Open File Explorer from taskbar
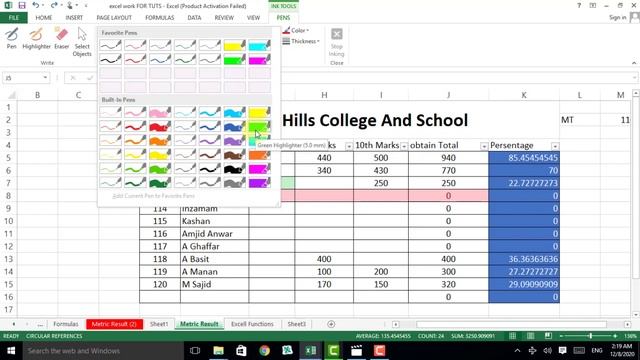This screenshot has height=360, width=640. (218, 351)
